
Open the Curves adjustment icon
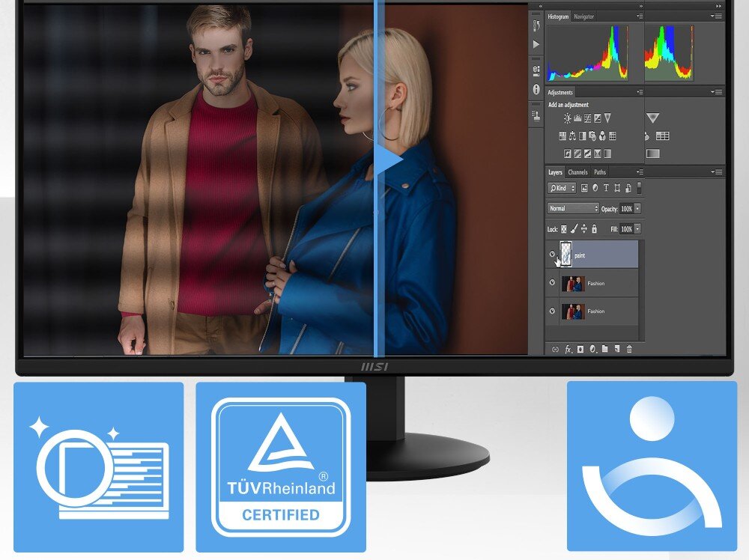(587, 118)
